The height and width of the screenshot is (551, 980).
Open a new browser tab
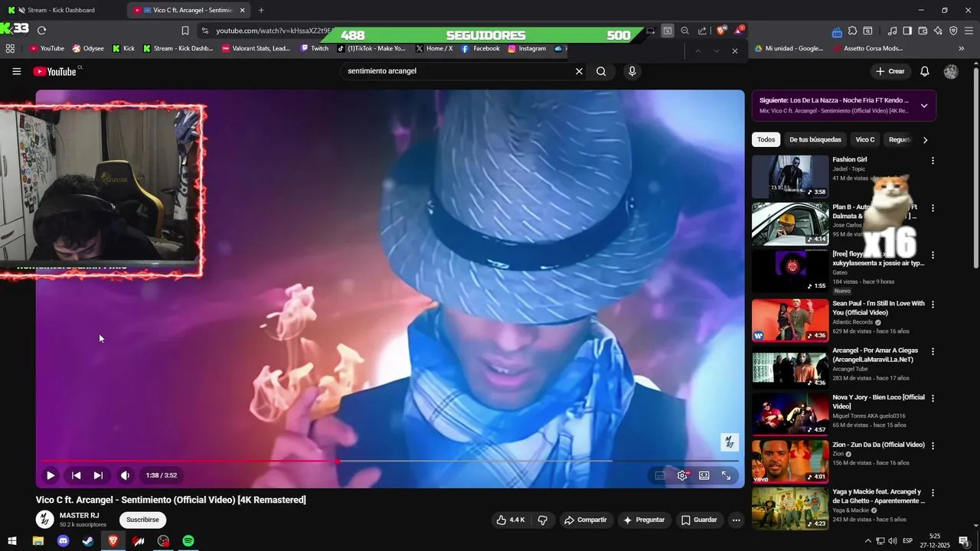(x=261, y=10)
